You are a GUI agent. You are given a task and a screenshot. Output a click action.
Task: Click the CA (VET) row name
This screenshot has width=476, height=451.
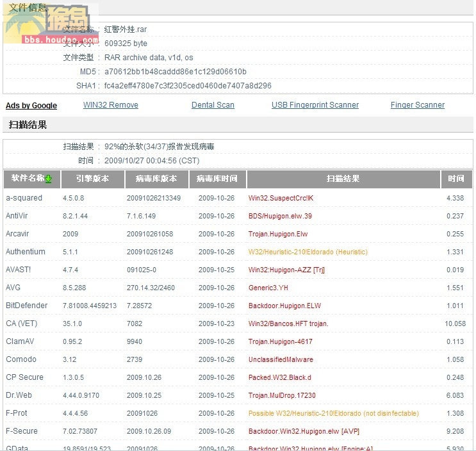[22, 324]
